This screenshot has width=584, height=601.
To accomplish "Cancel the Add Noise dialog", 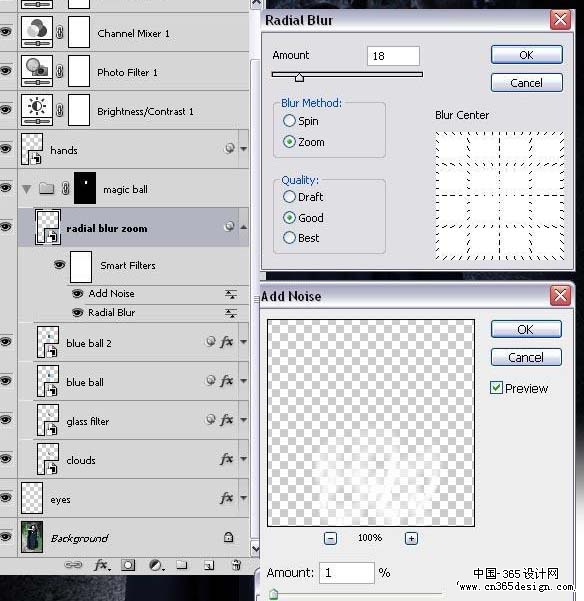I will pos(526,357).
